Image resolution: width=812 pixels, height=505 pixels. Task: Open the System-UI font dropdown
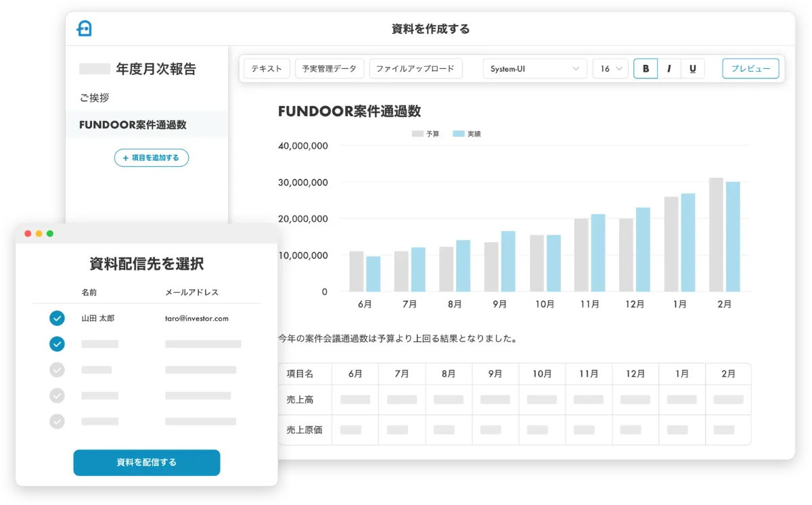[x=535, y=68]
